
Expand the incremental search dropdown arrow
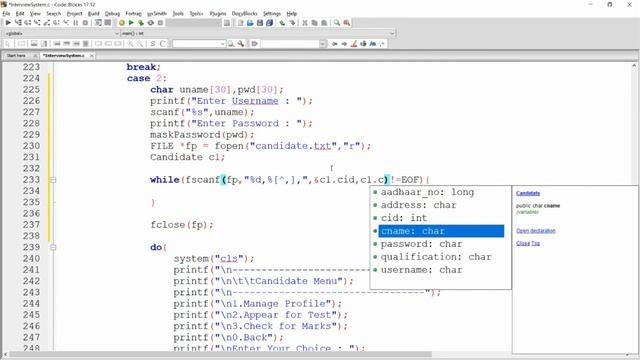pyautogui.click(x=322, y=44)
